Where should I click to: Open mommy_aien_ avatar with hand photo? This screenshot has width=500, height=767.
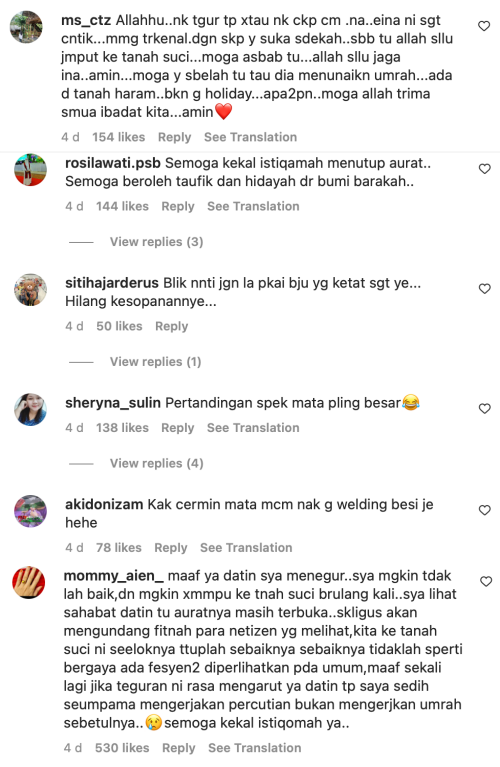point(28,583)
